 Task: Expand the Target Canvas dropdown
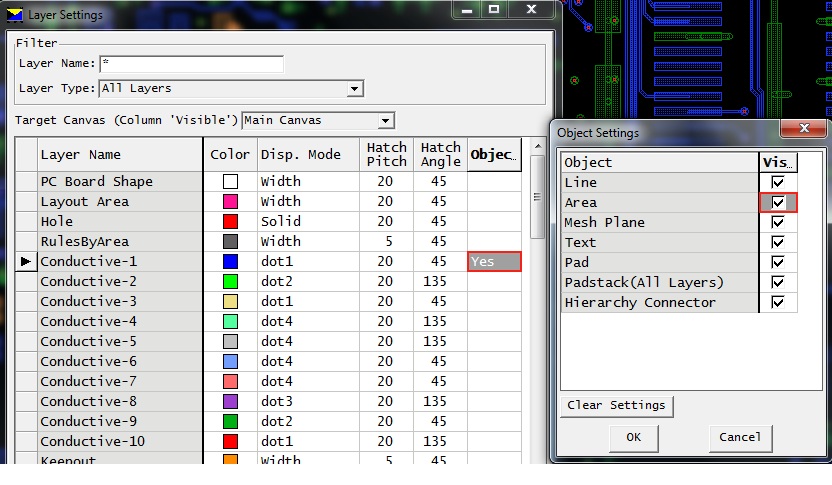pos(386,121)
